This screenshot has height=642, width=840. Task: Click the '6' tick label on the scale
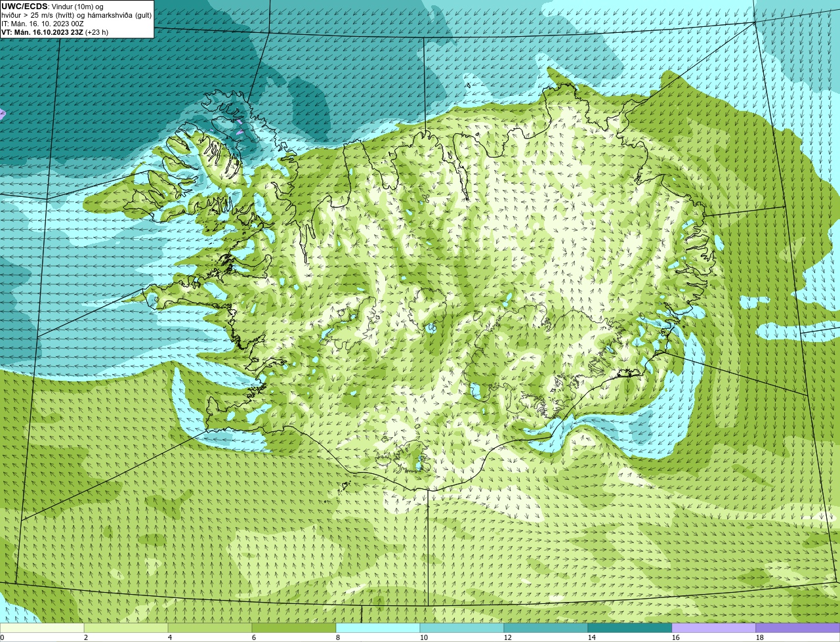pos(254,637)
